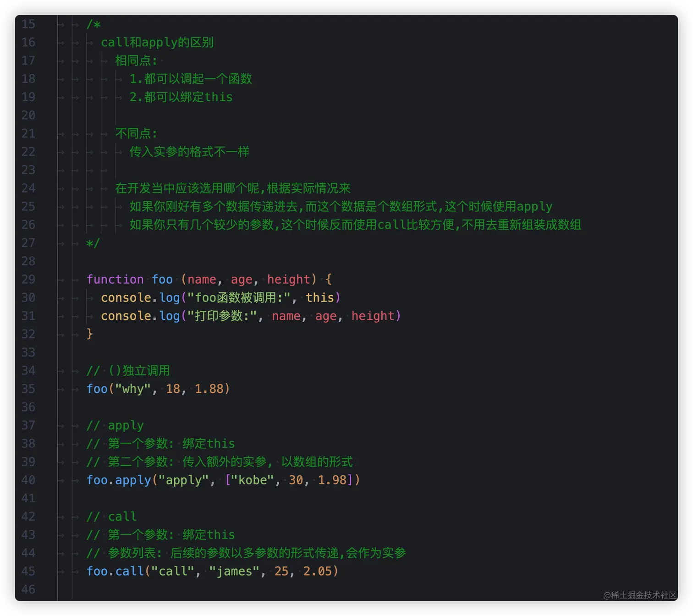Image resolution: width=693 pixels, height=616 pixels.
Task: Click the 'call和apply的区别' comment heading
Action: pyautogui.click(x=157, y=42)
